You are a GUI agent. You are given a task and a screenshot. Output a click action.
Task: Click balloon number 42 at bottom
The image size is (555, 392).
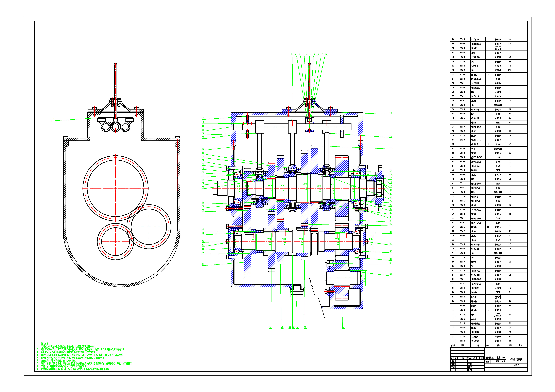pyautogui.click(x=271, y=328)
